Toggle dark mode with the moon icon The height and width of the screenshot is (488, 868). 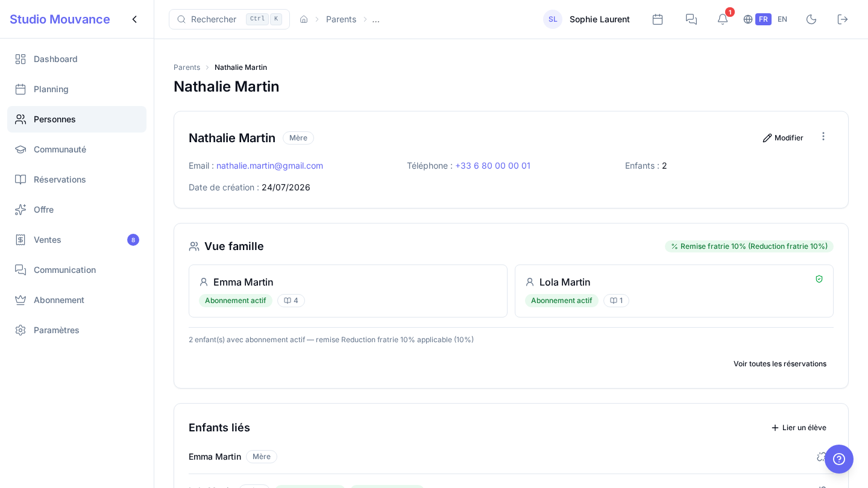point(811,19)
